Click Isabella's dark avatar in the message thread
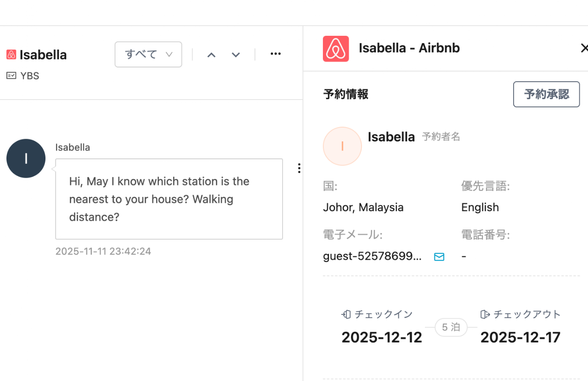Image resolution: width=588 pixels, height=381 pixels. [26, 158]
